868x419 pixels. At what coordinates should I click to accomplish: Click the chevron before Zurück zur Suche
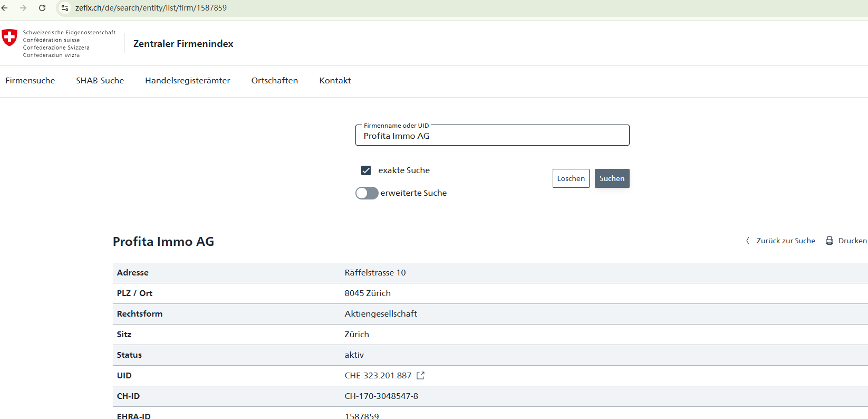[747, 241]
